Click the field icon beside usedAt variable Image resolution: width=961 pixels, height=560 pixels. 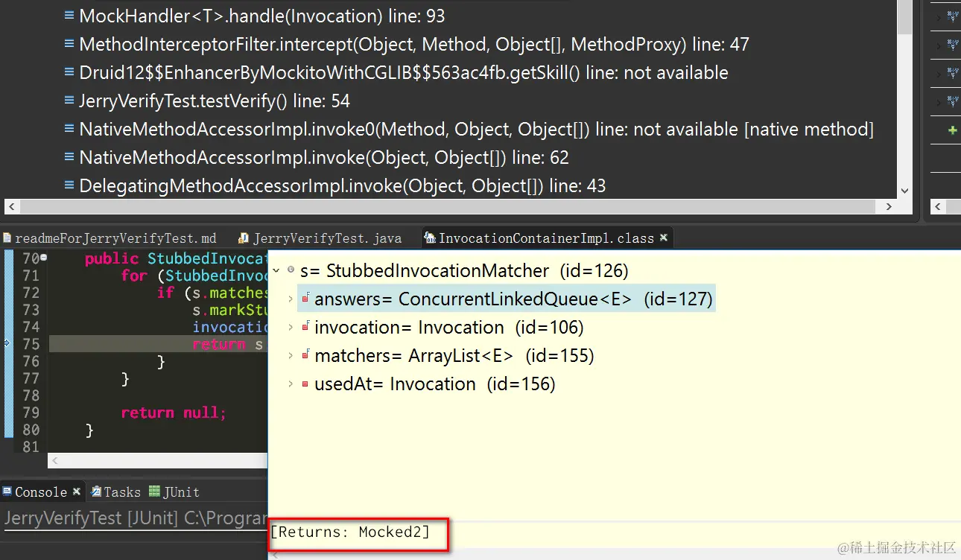click(x=305, y=385)
